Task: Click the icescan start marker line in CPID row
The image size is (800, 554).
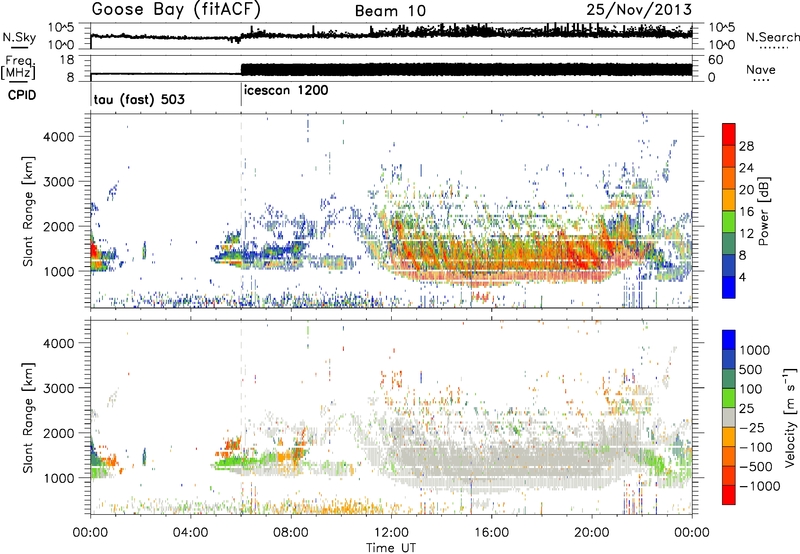Action: [241, 95]
